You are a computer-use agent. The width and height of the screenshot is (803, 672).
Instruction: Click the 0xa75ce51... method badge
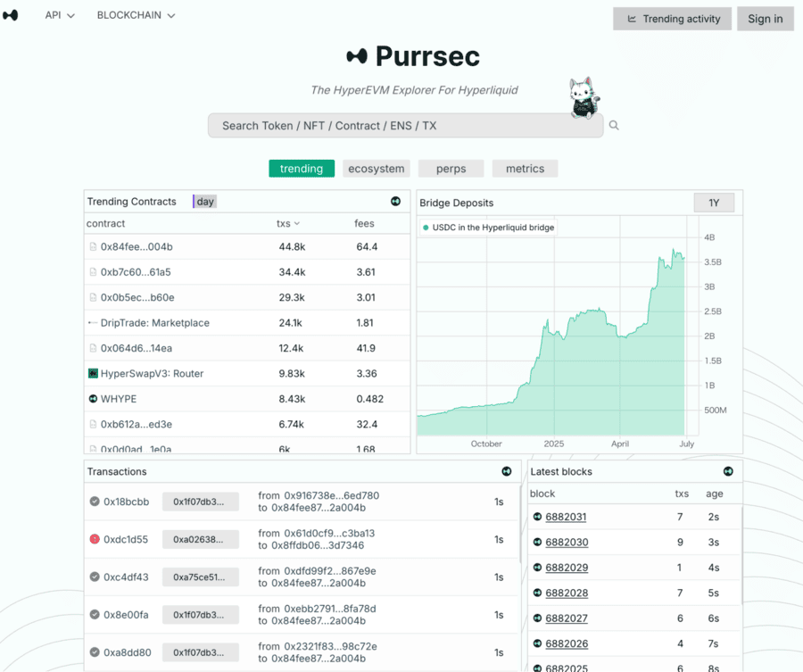[x=200, y=577]
